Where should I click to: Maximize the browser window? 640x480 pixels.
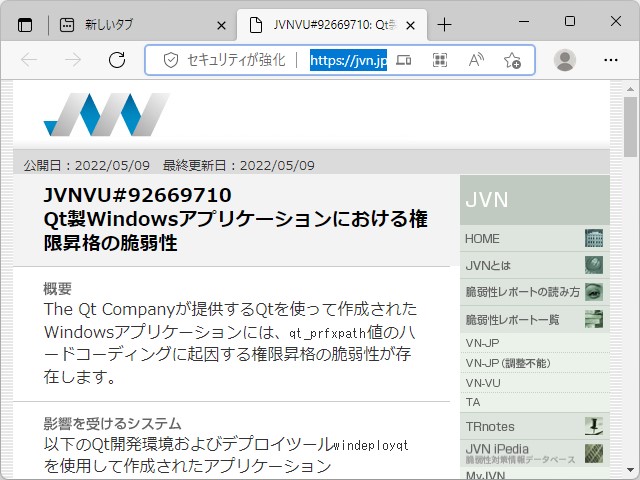(x=570, y=21)
